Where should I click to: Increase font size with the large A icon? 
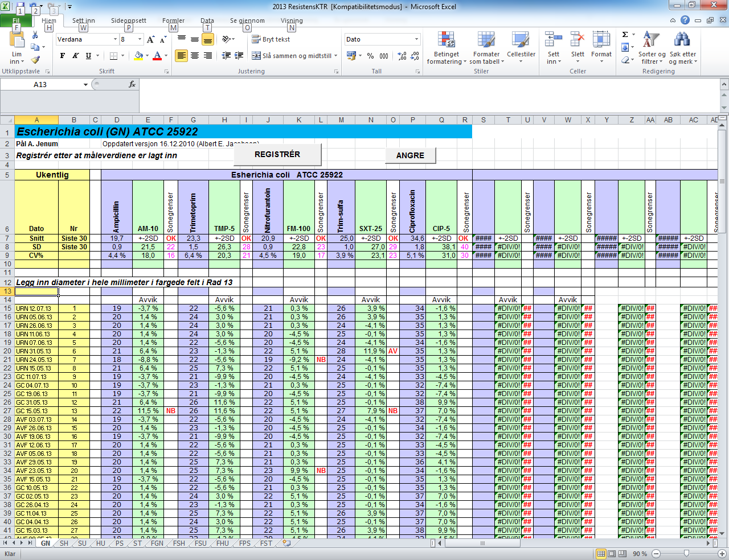[150, 39]
